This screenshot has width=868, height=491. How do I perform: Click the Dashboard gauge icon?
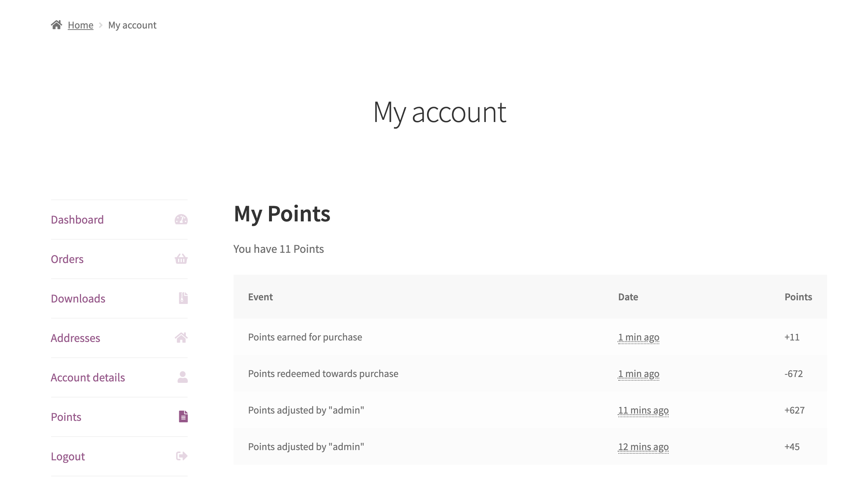(181, 220)
